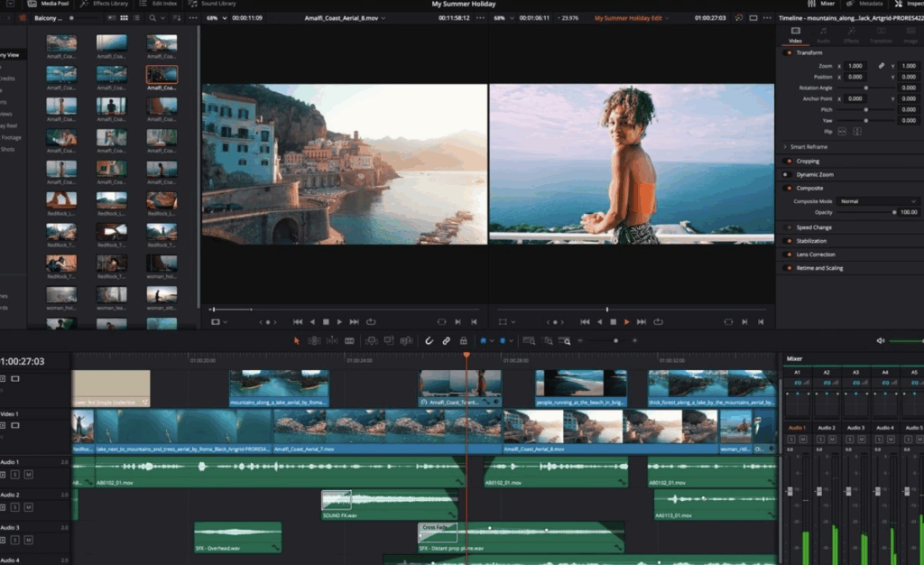This screenshot has width=924, height=565.
Task: Toggle timeline Snapping magnet icon
Action: (x=429, y=340)
